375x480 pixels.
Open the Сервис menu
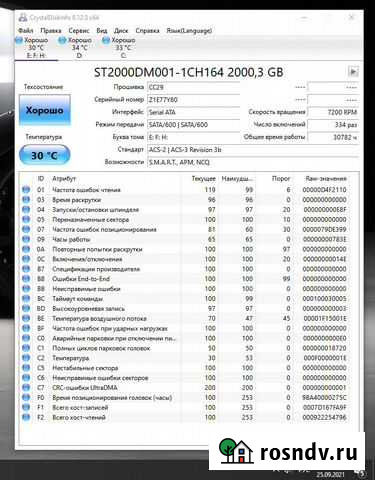click(79, 30)
